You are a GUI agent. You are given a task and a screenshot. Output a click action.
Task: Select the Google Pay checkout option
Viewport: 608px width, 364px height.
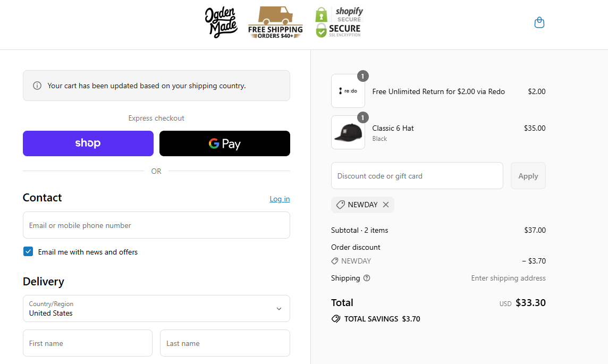(x=224, y=143)
